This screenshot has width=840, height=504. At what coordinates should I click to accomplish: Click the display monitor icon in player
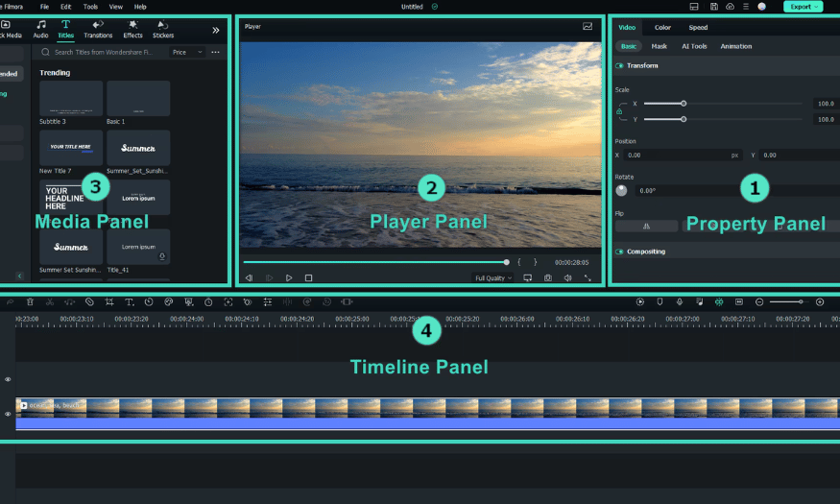(528, 278)
